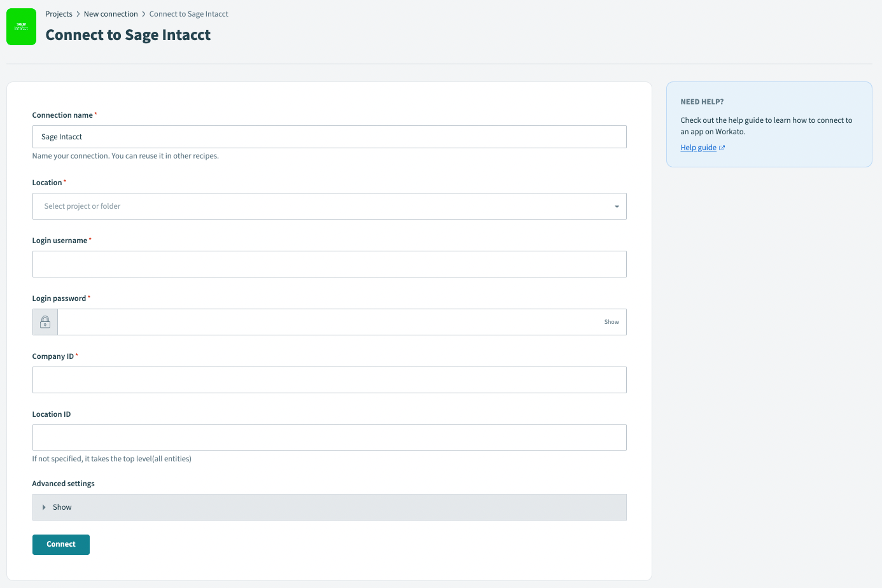The height and width of the screenshot is (588, 882).
Task: Focus the Login username input
Action: 329,263
